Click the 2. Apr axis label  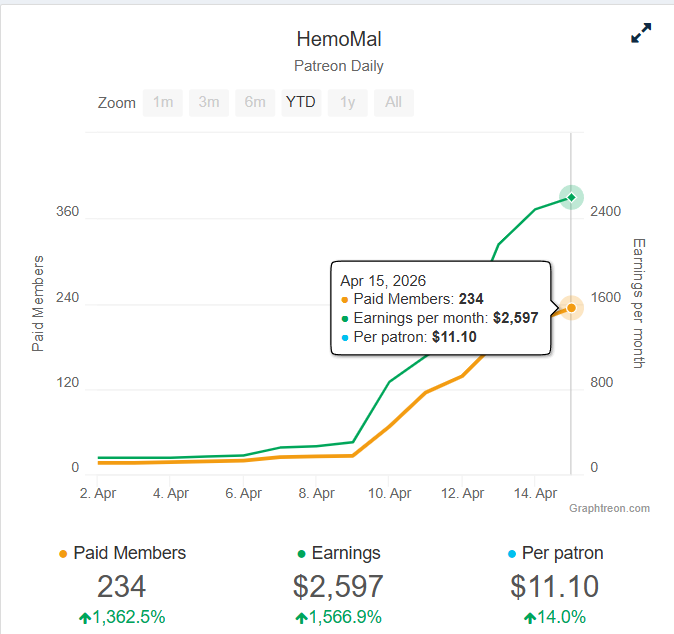[98, 493]
